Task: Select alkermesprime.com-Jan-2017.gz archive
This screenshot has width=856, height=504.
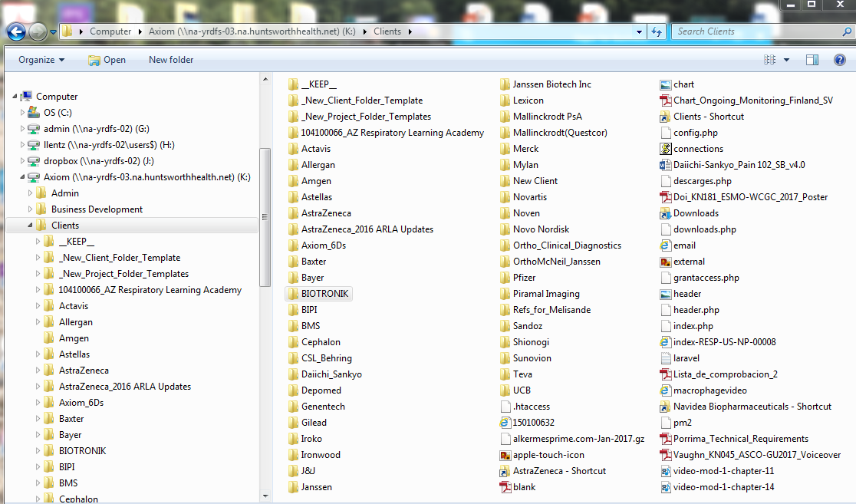Action: (572, 439)
